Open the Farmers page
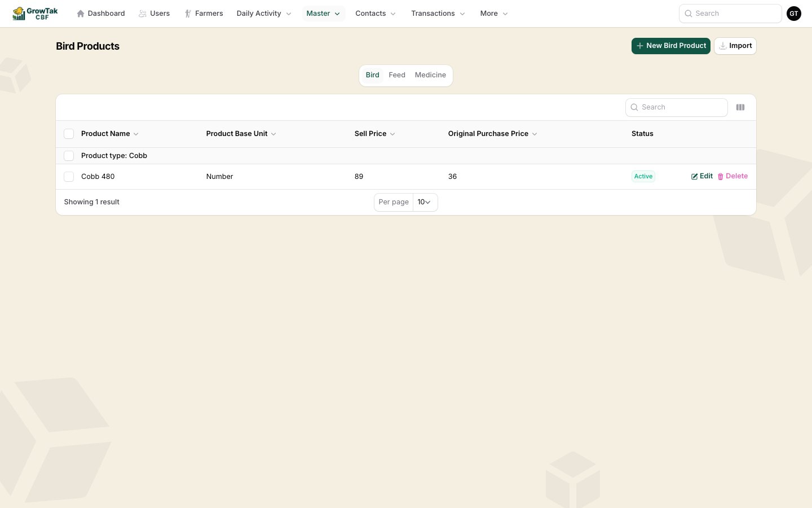The width and height of the screenshot is (812, 508). click(x=204, y=14)
